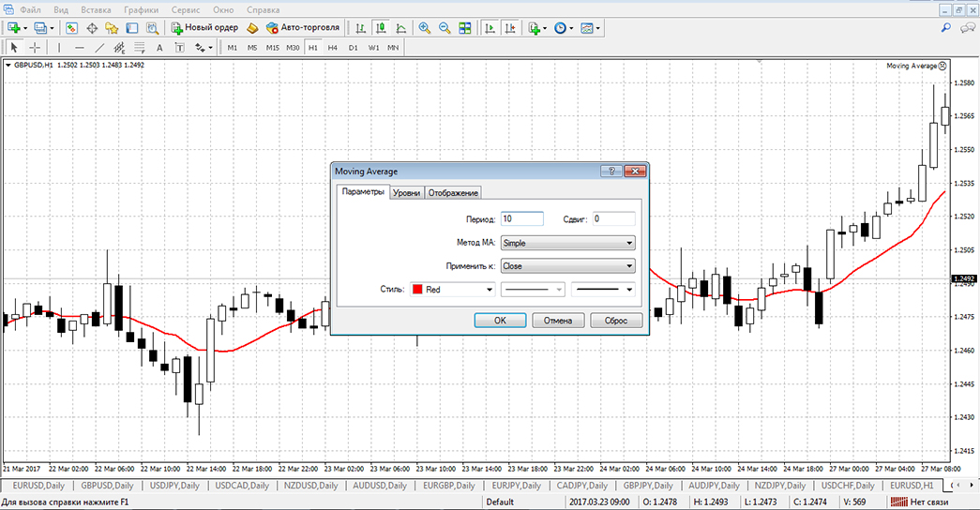980x510 pixels.
Task: Select the vertical line drawing tool
Action: tap(59, 48)
